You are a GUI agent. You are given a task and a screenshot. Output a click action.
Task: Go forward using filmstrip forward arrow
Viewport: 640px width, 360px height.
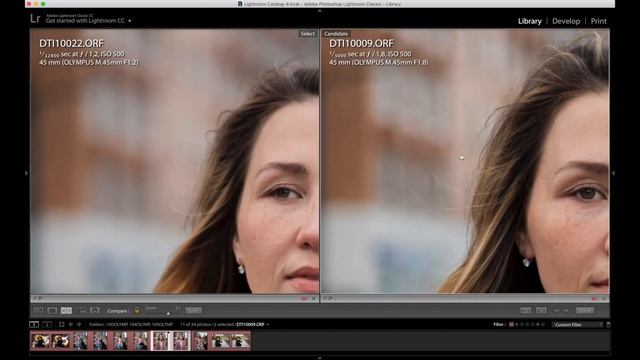pyautogui.click(x=79, y=324)
